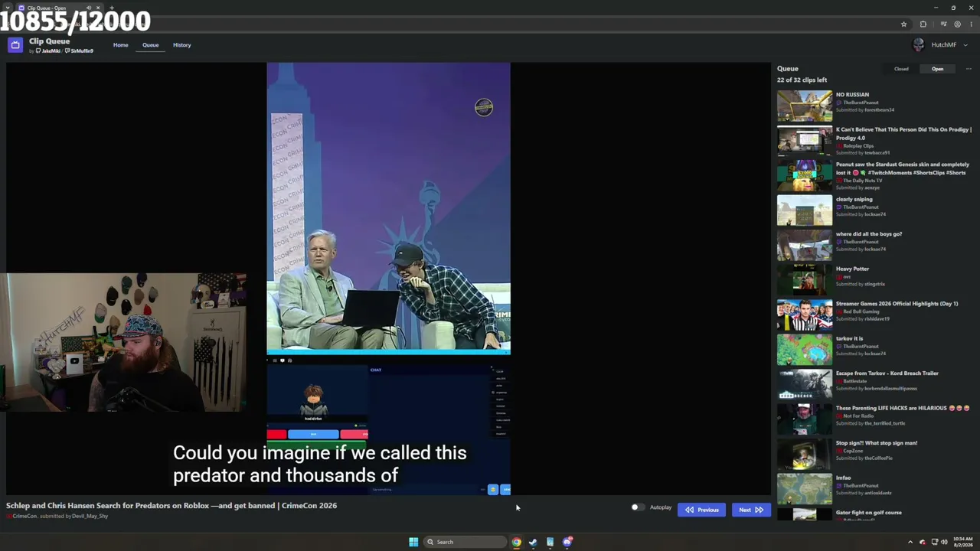Click the media control icon in the browser toolbar
The height and width of the screenshot is (551, 980).
(943, 24)
